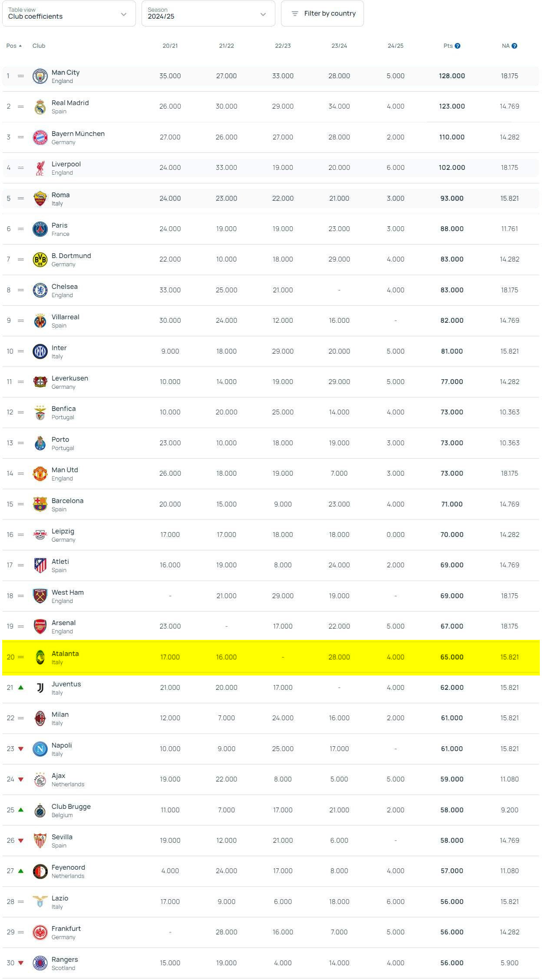Sort by the 24/25 season column
The image size is (542, 980).
point(395,46)
